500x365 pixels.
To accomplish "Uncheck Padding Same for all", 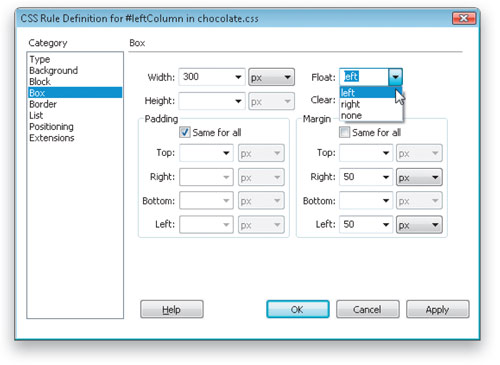I will pos(185,132).
